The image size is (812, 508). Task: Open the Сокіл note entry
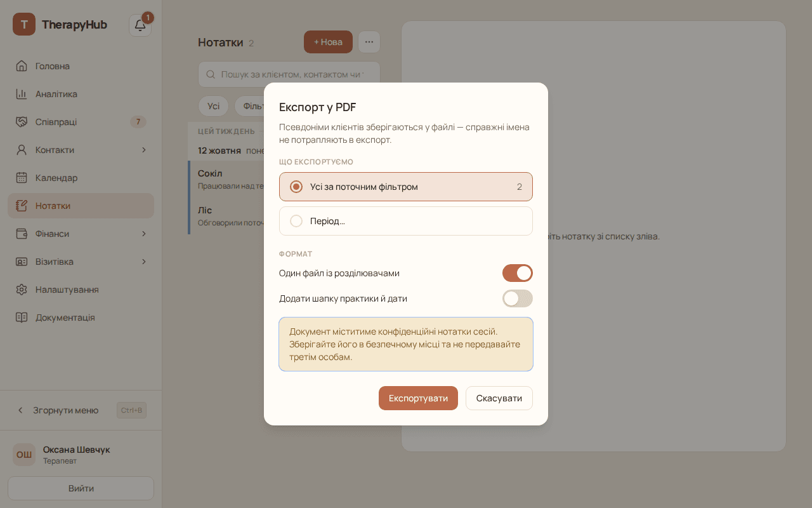[226, 179]
